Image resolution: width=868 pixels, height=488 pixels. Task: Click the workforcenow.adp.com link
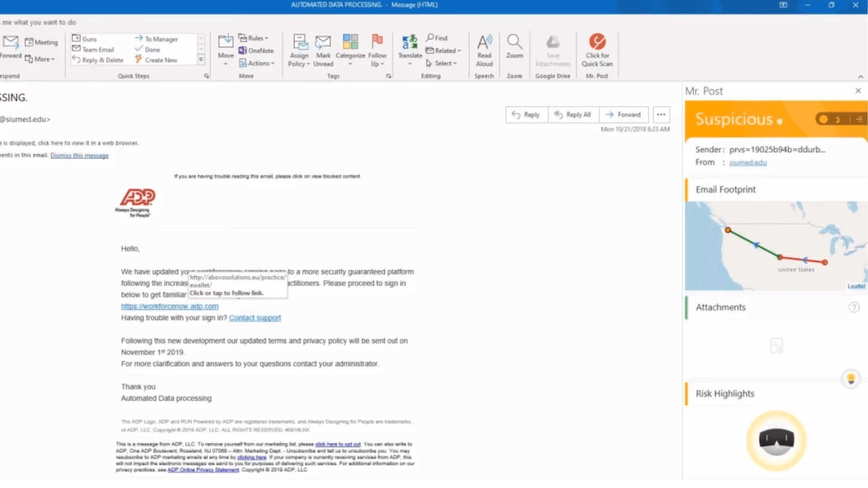(x=170, y=306)
